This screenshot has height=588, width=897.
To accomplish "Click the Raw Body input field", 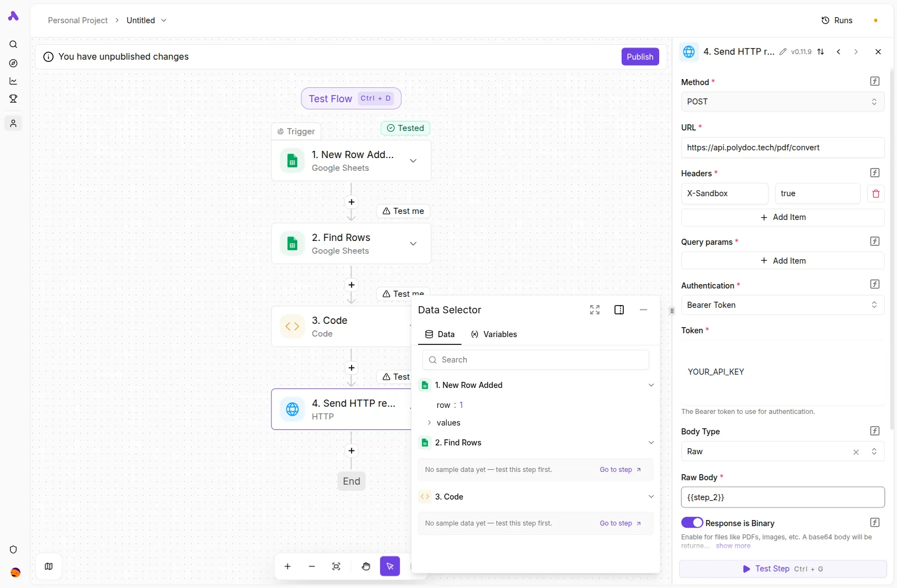I will [x=783, y=497].
